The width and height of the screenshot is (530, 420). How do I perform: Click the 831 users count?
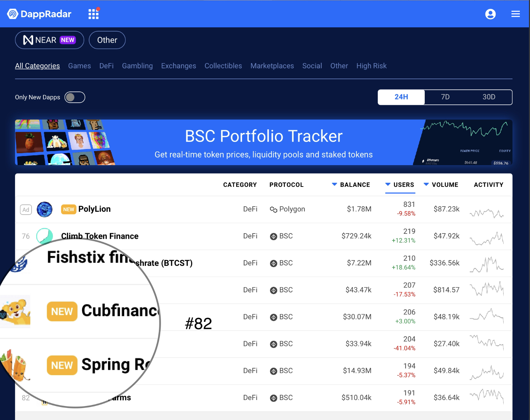[x=409, y=204]
